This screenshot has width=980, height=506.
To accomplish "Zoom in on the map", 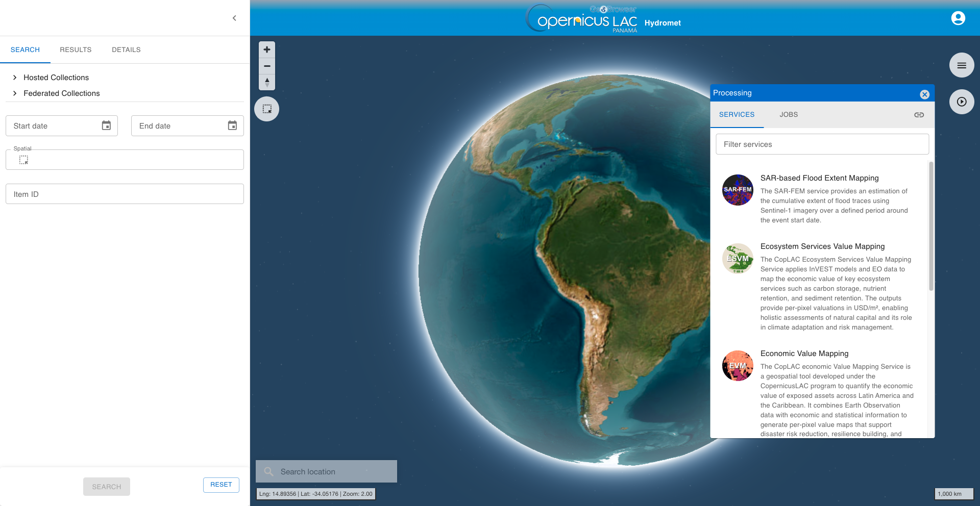I will [267, 49].
